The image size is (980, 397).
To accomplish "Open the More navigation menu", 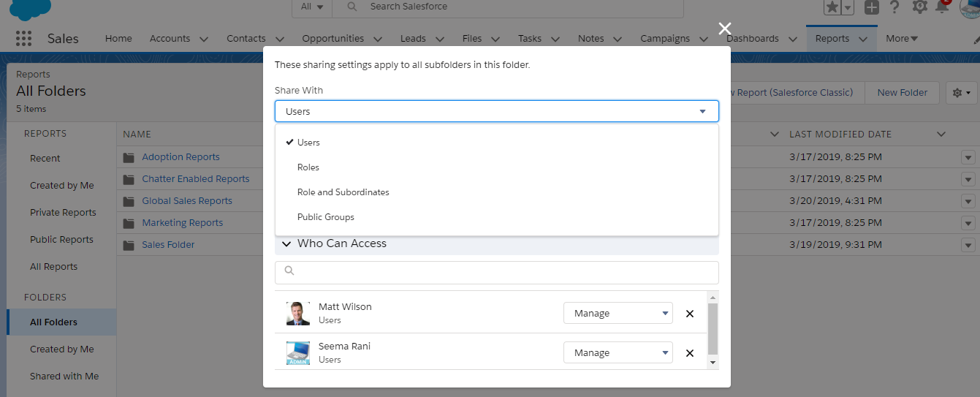I will tap(902, 38).
